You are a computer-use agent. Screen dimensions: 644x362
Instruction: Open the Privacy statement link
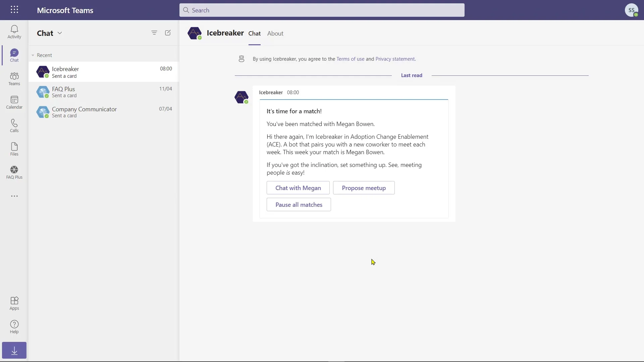pos(395,59)
